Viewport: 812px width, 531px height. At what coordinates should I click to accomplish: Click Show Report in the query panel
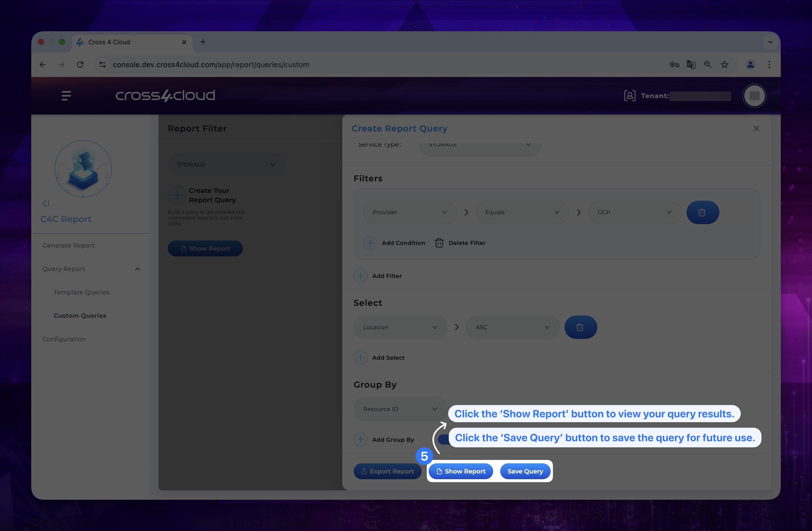[461, 471]
